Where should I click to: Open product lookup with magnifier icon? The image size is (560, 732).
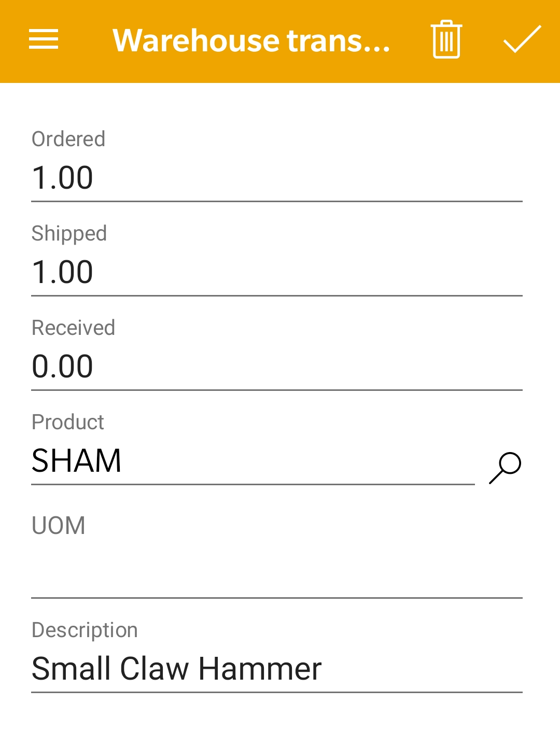tap(505, 468)
